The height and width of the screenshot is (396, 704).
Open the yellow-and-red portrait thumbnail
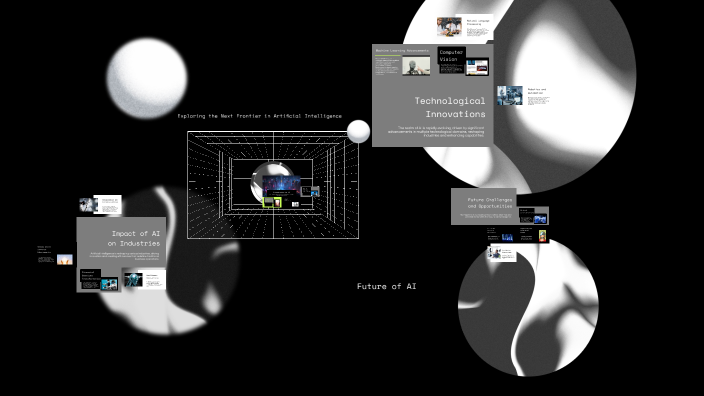pyautogui.click(x=542, y=236)
